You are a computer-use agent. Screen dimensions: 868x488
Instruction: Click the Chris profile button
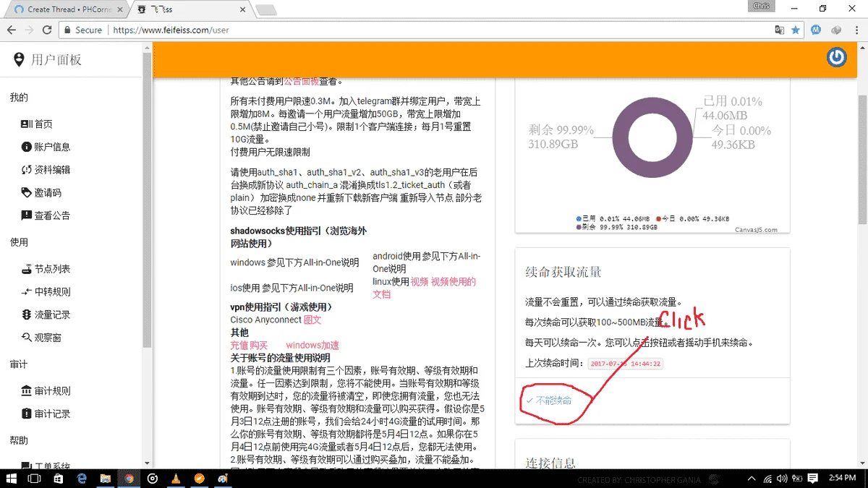761,6
